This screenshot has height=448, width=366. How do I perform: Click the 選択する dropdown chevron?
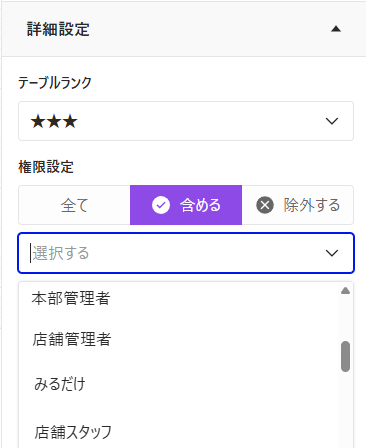(332, 253)
